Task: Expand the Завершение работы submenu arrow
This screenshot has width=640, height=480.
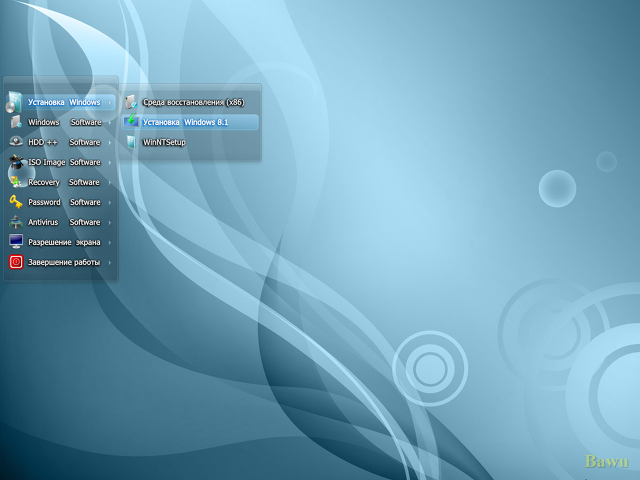Action: 110,262
